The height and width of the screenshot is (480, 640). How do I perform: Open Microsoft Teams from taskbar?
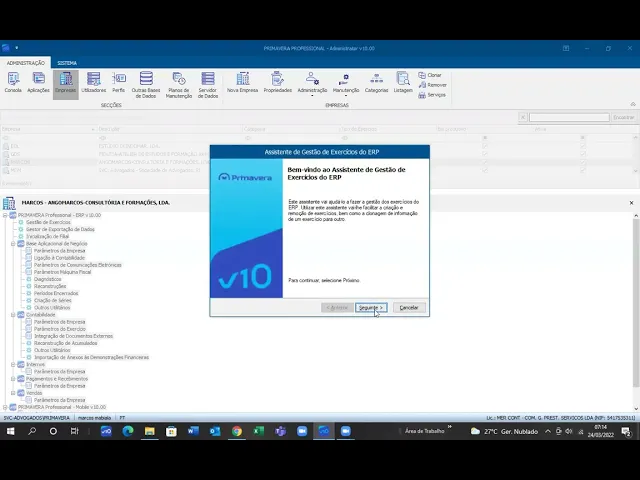(280, 431)
